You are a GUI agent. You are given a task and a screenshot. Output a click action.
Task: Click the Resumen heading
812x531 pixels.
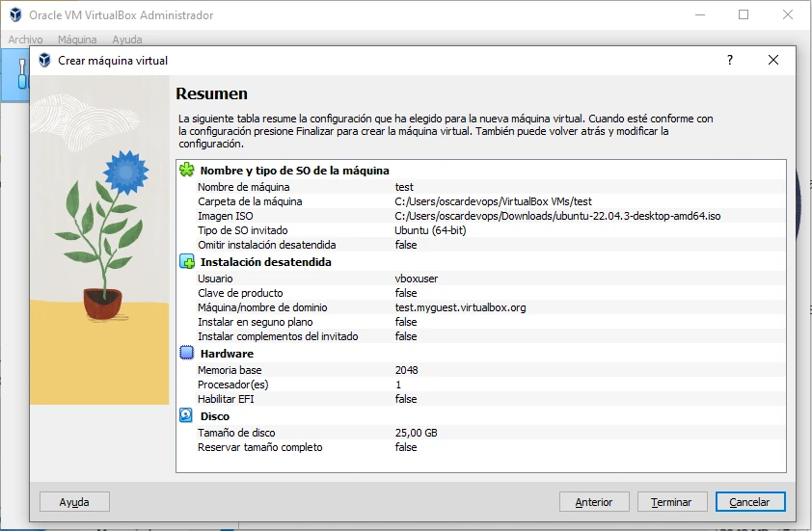[x=211, y=93]
